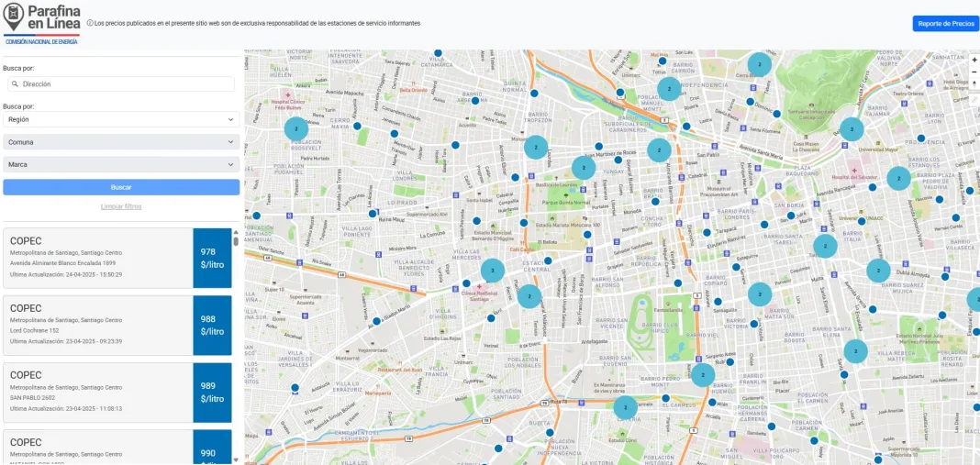
Task: Select station dot near Providencia label
Action: 920,138
